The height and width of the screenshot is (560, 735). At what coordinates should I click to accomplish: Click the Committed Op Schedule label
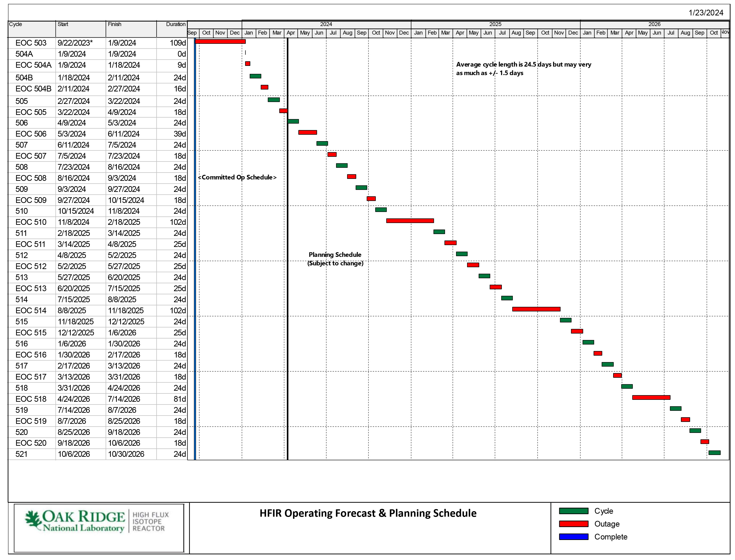click(237, 177)
